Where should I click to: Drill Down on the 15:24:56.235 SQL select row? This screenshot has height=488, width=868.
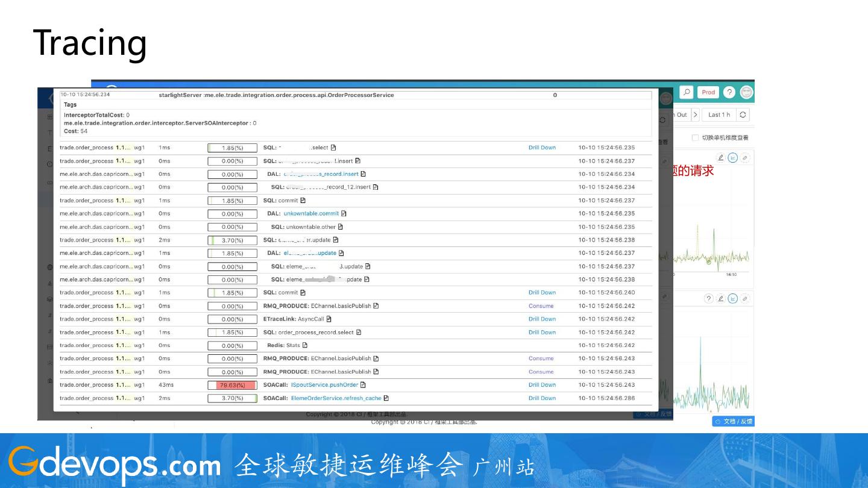tap(542, 148)
